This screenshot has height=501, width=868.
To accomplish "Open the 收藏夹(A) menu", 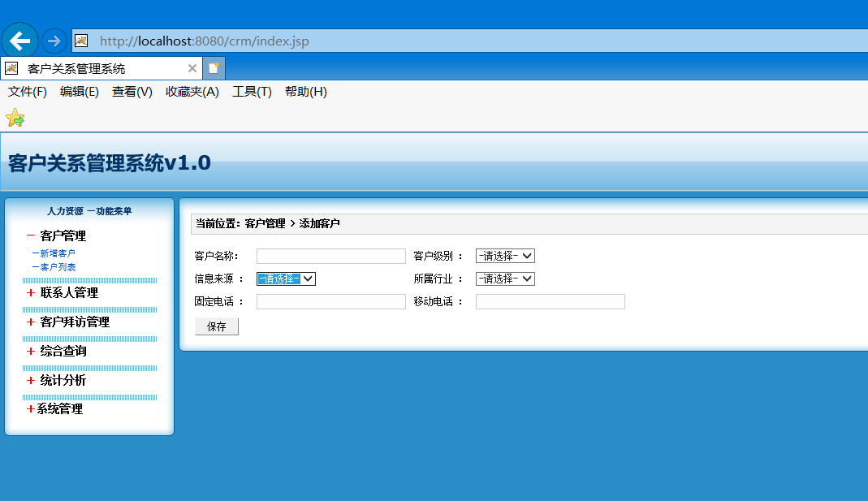I will pyautogui.click(x=192, y=92).
